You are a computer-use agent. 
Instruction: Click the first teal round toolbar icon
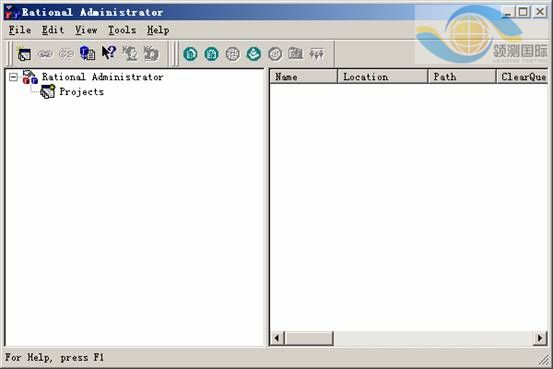tap(190, 54)
